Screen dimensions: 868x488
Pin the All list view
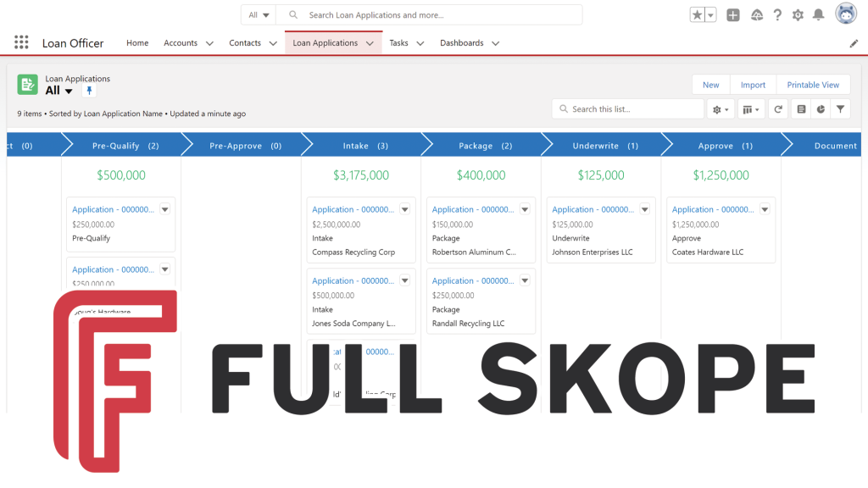(x=89, y=91)
